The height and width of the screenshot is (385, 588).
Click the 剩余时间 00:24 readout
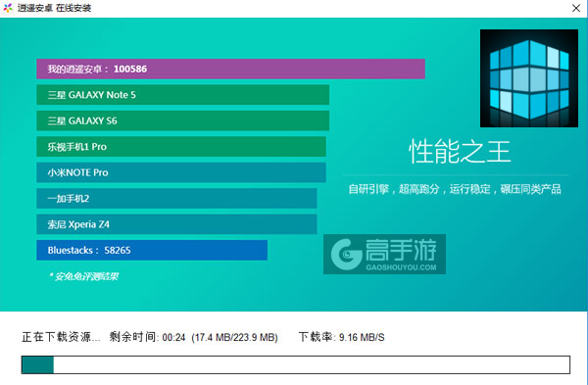(x=147, y=337)
